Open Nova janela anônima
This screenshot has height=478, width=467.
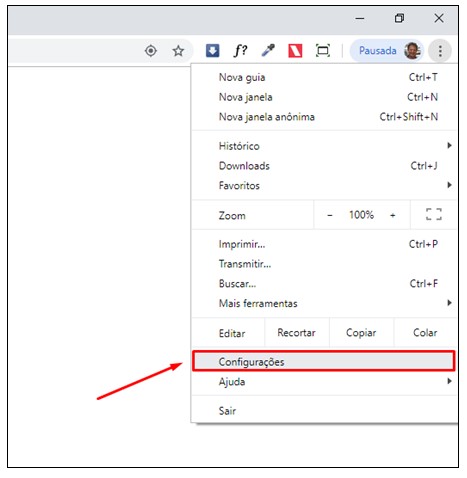click(x=324, y=117)
